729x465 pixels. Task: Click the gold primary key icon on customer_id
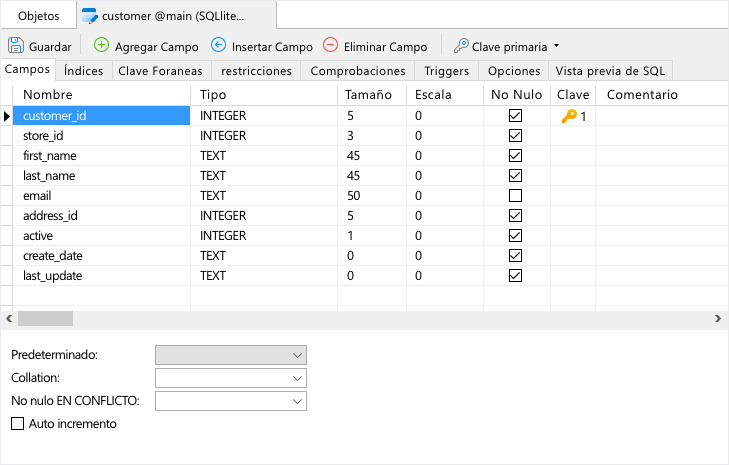point(569,116)
